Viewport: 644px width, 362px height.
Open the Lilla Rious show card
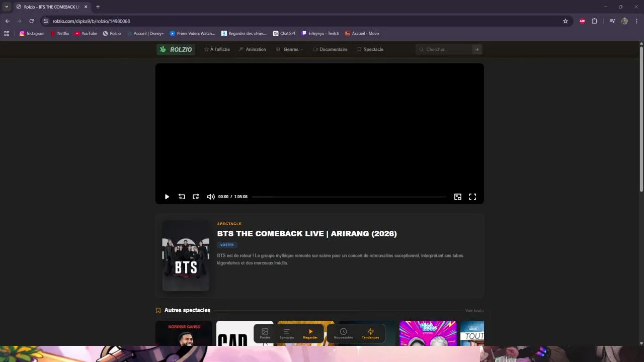[428, 333]
